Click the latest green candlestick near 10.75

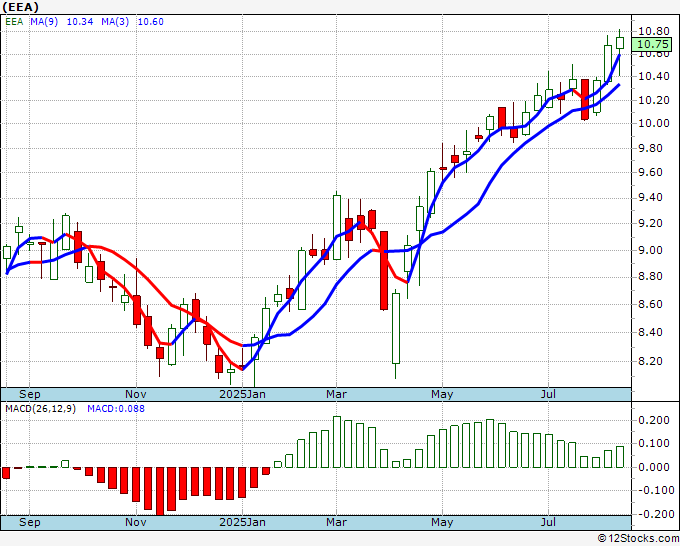(620, 43)
